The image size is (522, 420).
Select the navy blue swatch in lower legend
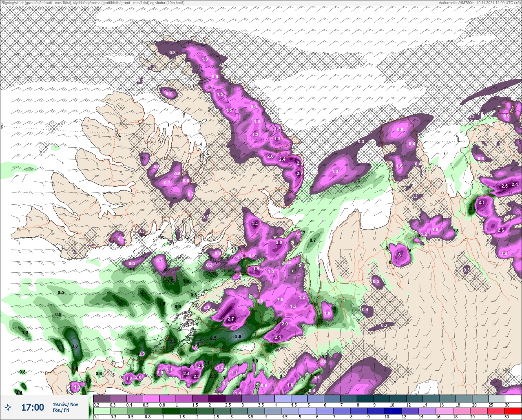393,411
